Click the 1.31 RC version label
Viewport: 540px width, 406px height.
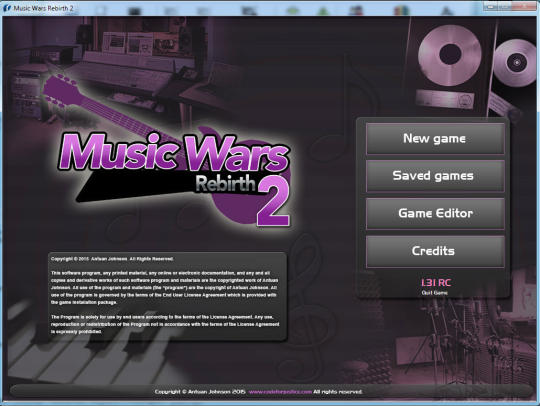[436, 283]
